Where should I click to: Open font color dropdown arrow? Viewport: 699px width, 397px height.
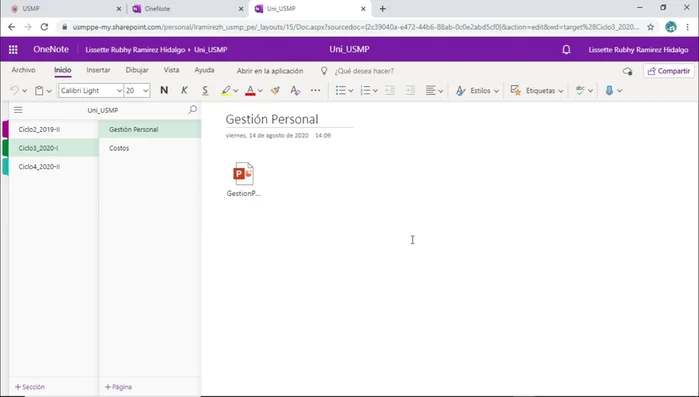(260, 91)
